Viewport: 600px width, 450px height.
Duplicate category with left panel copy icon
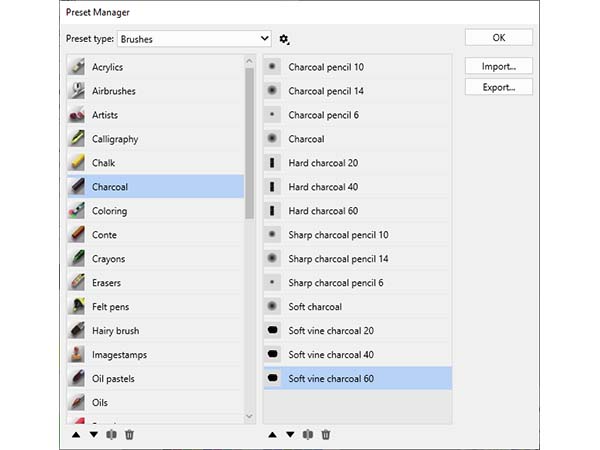pyautogui.click(x=111, y=435)
